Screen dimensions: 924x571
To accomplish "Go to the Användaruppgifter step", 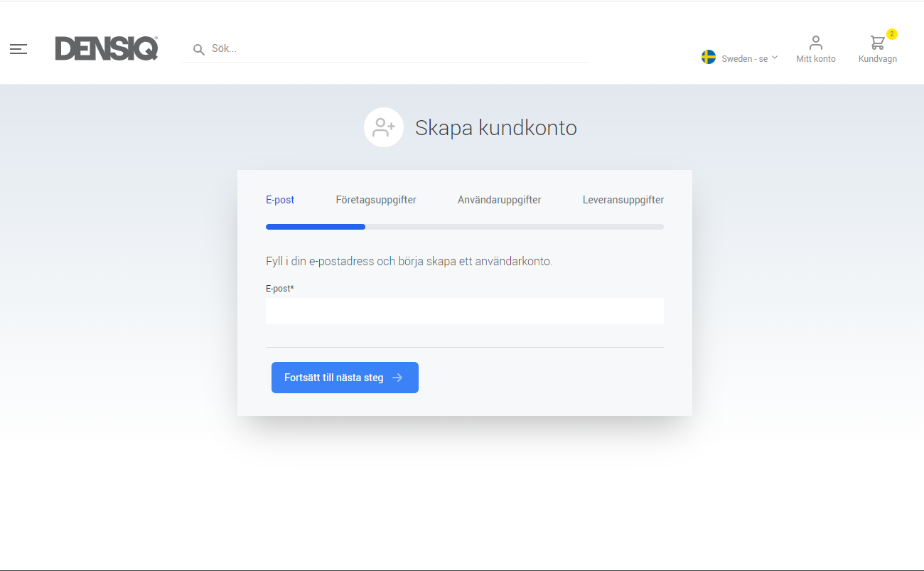I will click(499, 200).
